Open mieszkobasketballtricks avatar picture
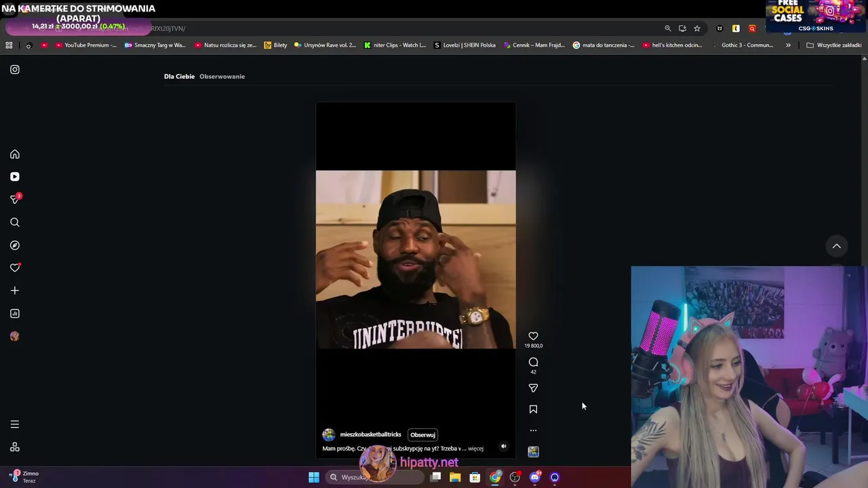The image size is (868, 488). click(329, 435)
